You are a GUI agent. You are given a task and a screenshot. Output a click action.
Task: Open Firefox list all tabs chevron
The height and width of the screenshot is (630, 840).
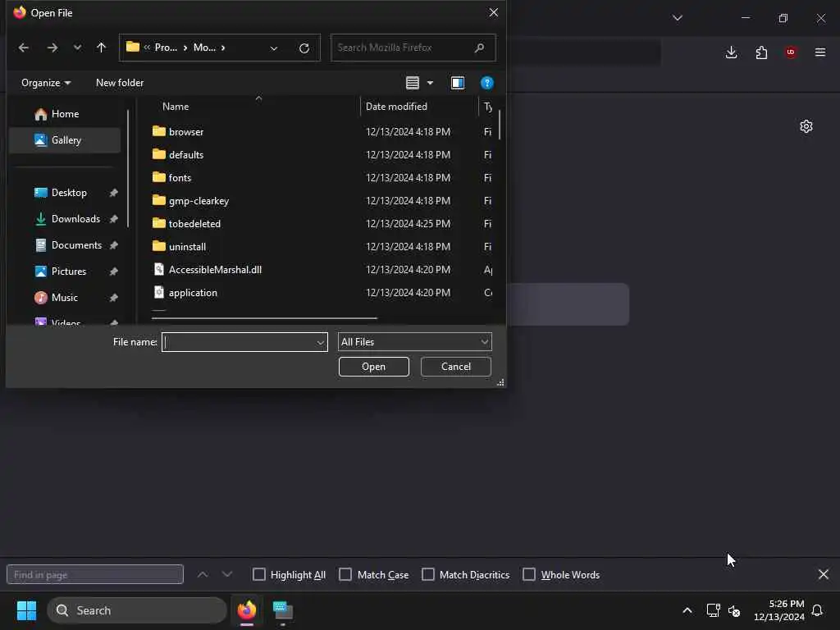[677, 18]
